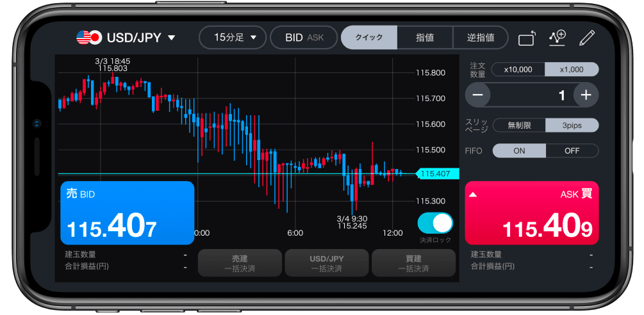Image resolution: width=644 pixels, height=315 pixels.
Task: Set FIFO to OFF
Action: click(x=572, y=151)
